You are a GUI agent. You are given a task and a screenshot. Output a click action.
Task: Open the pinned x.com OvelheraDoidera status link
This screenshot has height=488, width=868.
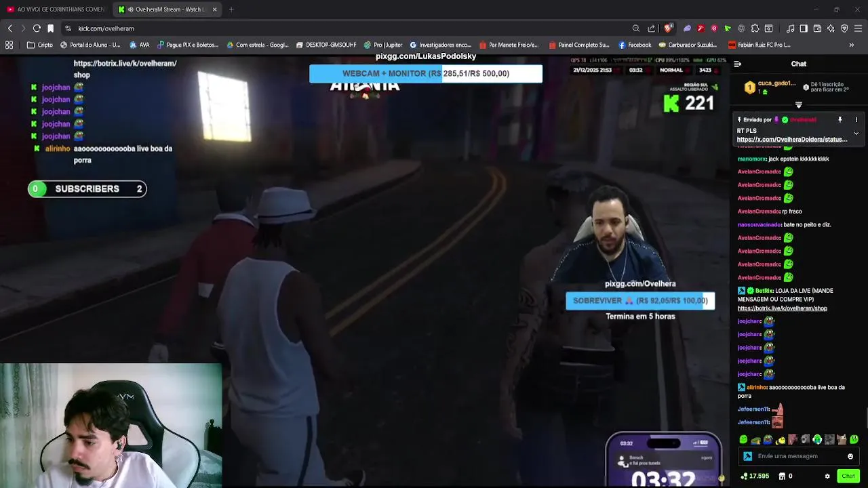792,140
